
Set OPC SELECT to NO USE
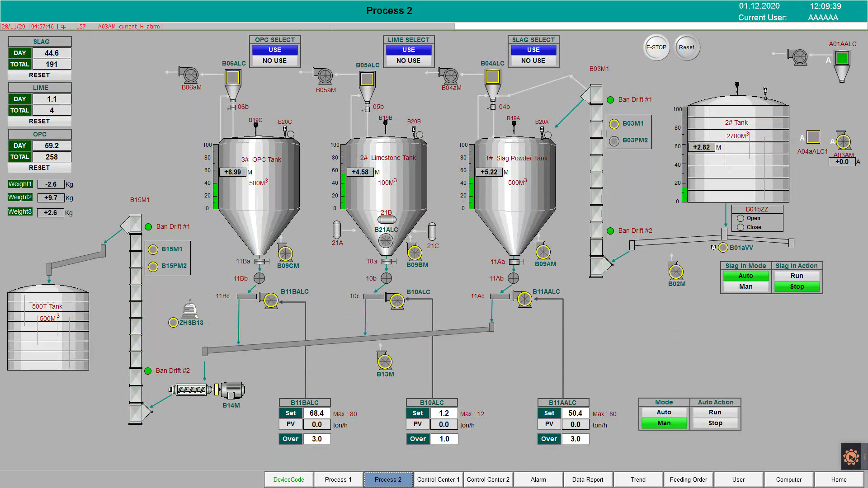click(x=274, y=61)
